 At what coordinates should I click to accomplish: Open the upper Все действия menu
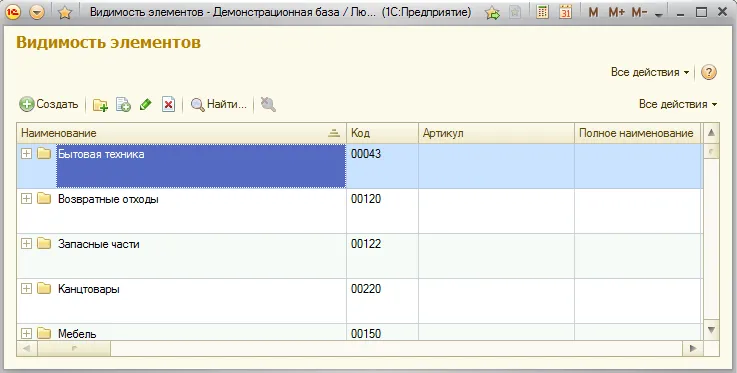click(650, 72)
